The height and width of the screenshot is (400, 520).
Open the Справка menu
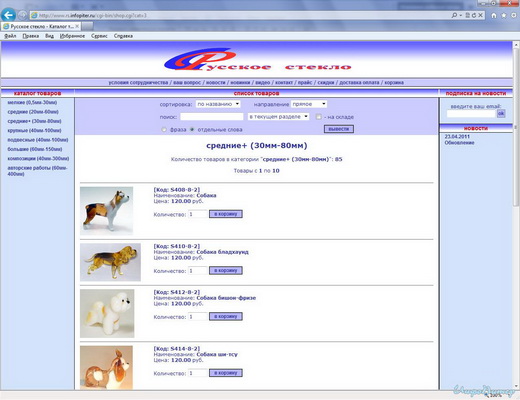point(123,36)
